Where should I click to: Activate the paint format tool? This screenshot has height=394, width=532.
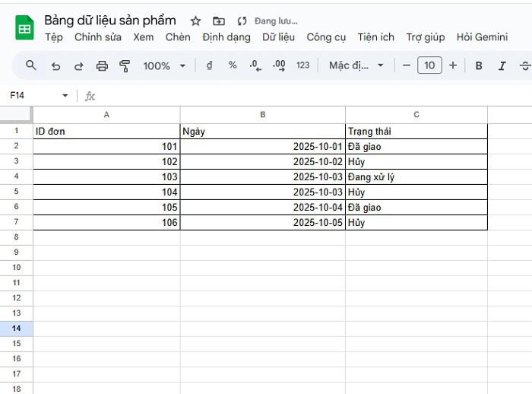point(125,65)
